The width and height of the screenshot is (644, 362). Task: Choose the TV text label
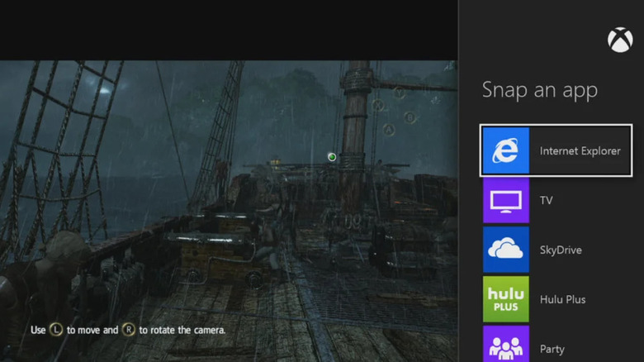(x=547, y=200)
